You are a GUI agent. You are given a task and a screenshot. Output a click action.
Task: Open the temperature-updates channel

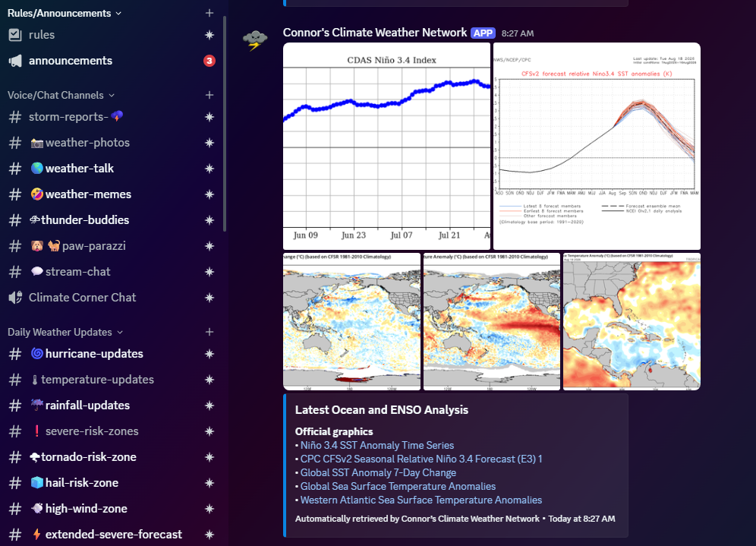pos(110,380)
